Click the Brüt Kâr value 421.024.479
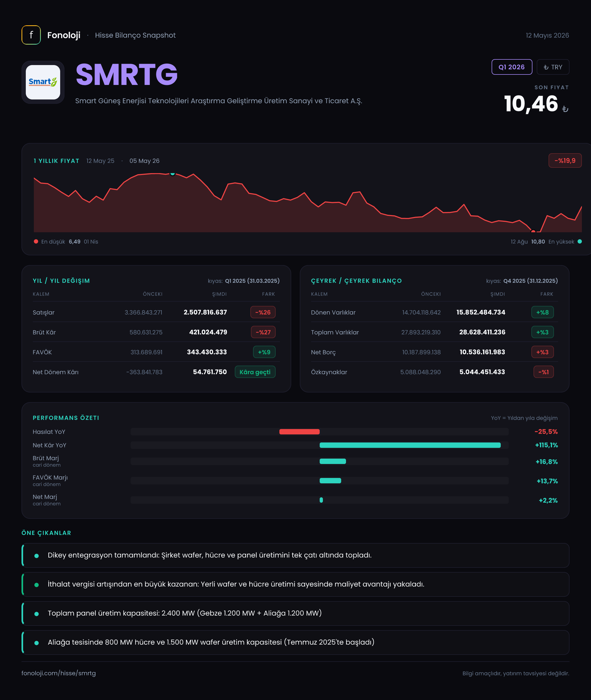Screen dimensions: 591x700 (x=208, y=332)
